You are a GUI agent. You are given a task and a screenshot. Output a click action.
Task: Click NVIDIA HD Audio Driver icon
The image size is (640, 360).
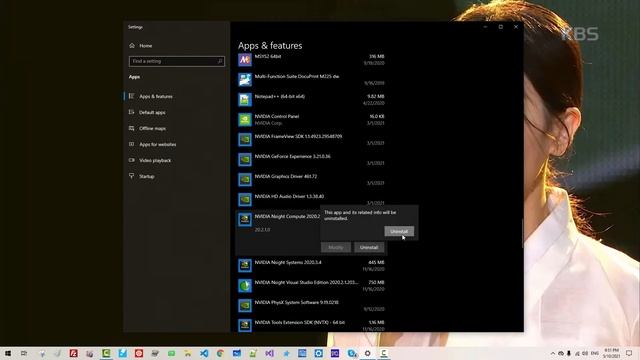click(245, 200)
